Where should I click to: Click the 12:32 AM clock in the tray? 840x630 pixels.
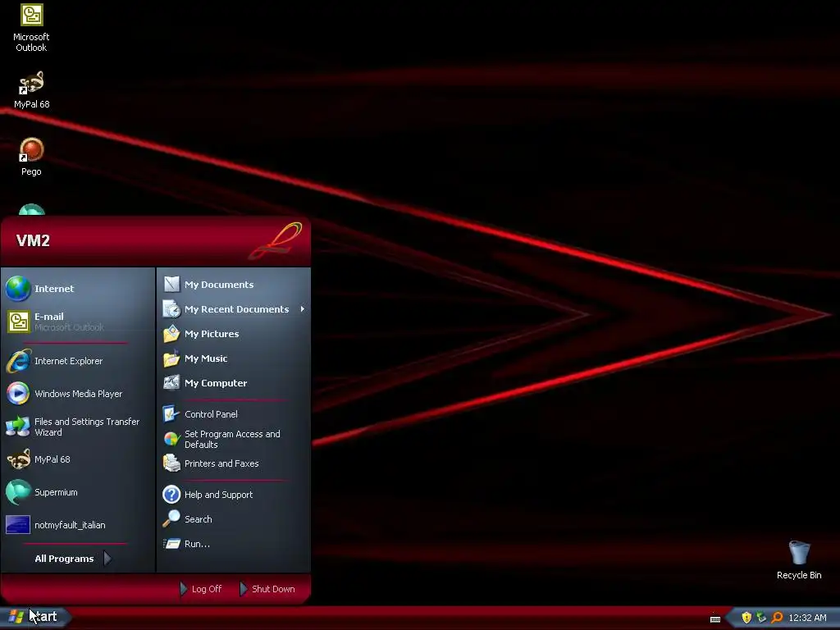[x=807, y=618]
